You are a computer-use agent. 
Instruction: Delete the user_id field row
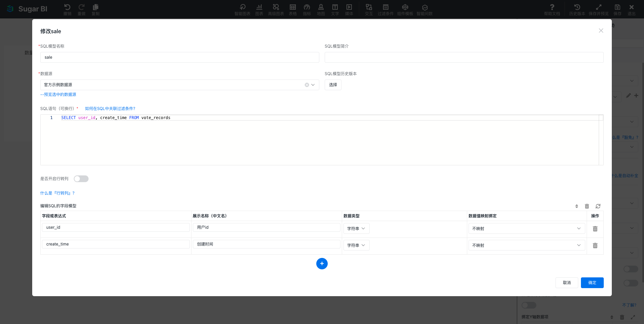tap(595, 229)
